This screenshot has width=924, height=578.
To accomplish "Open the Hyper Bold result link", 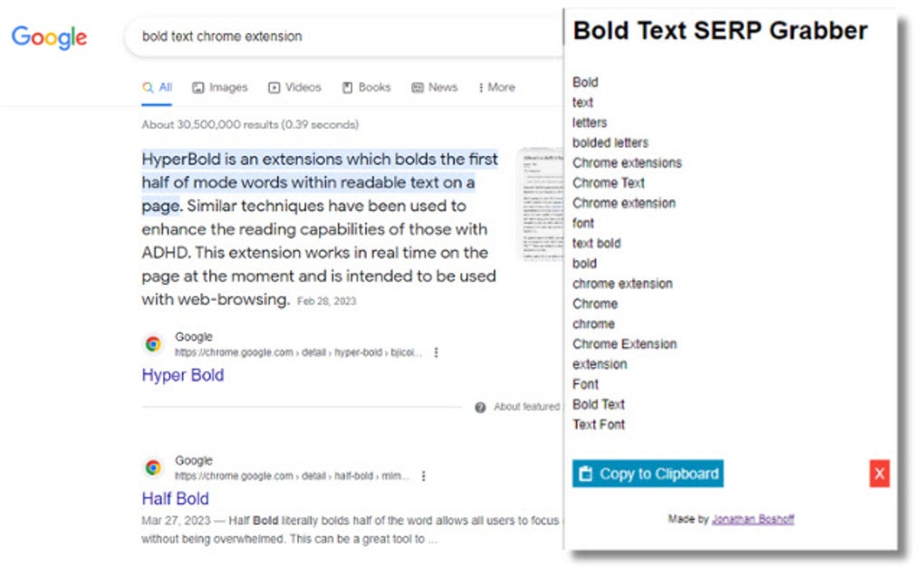I will [182, 375].
